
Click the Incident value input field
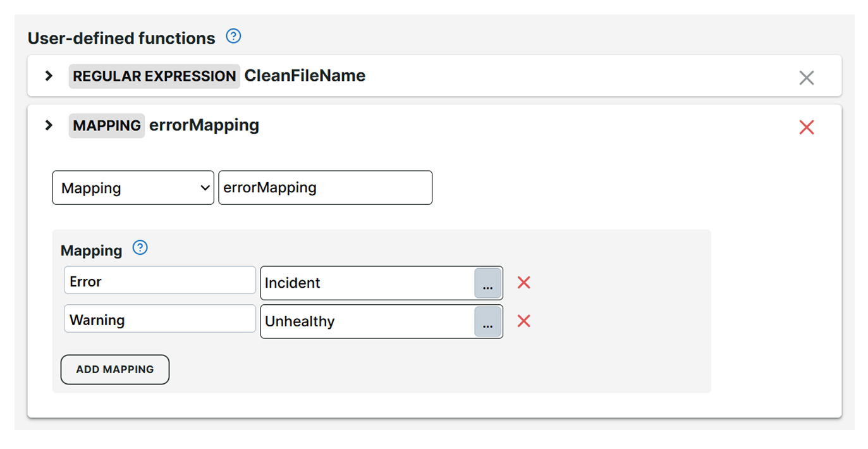coord(367,283)
